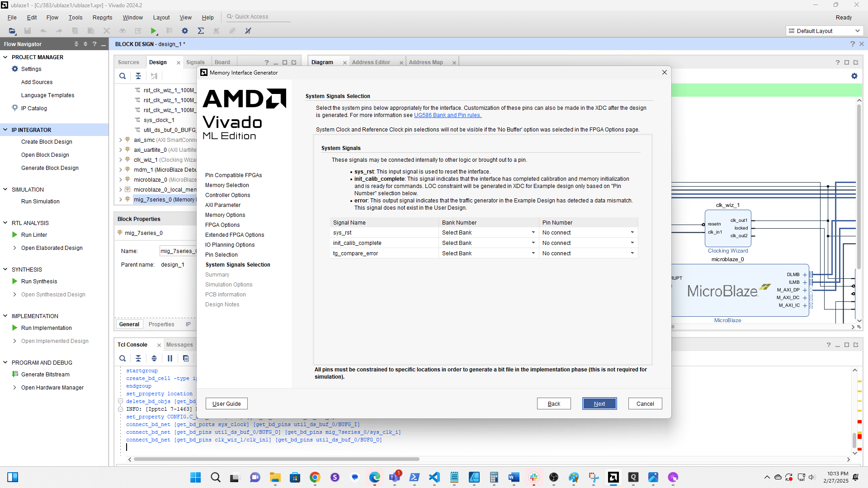Switch to Address Editor tab
The width and height of the screenshot is (868, 488).
[371, 62]
